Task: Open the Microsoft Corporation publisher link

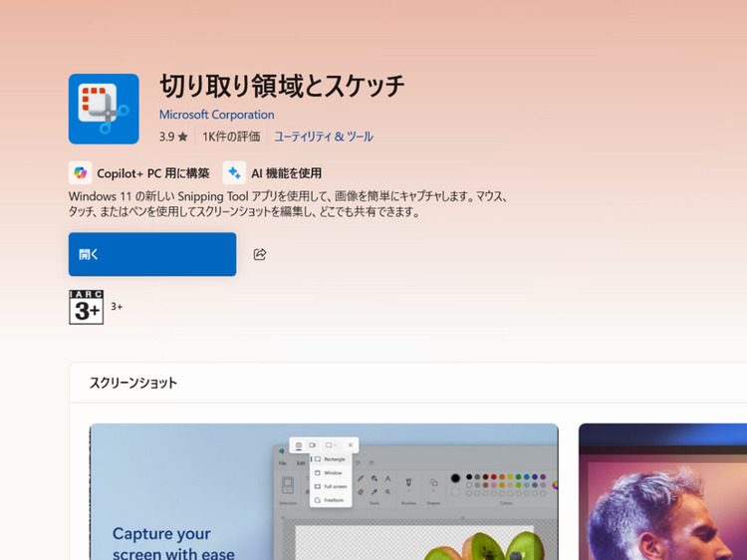Action: tap(217, 115)
